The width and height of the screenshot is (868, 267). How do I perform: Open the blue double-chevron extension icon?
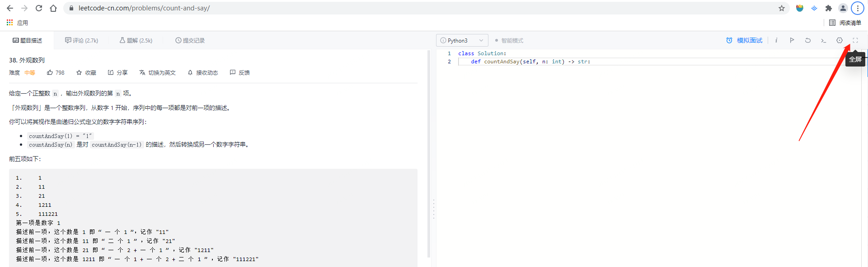coord(814,8)
